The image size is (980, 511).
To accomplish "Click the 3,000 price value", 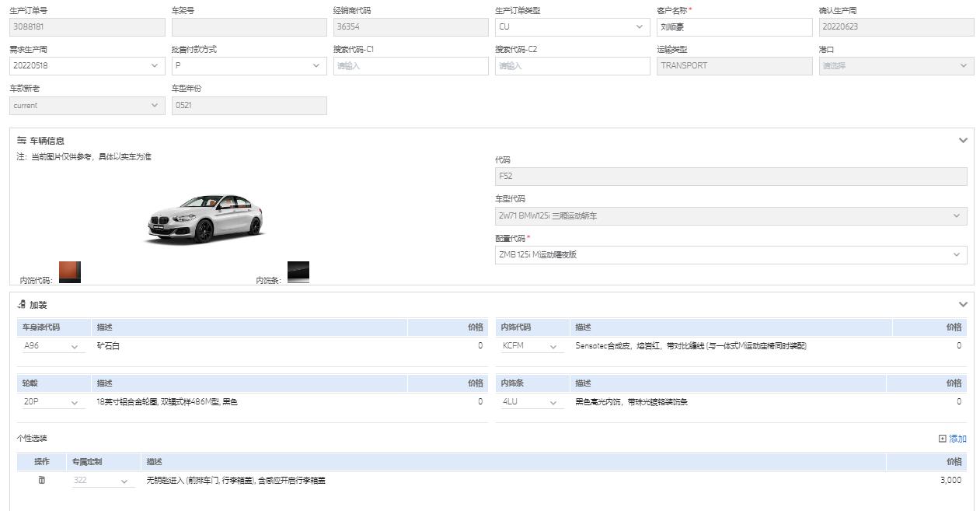I will [950, 481].
